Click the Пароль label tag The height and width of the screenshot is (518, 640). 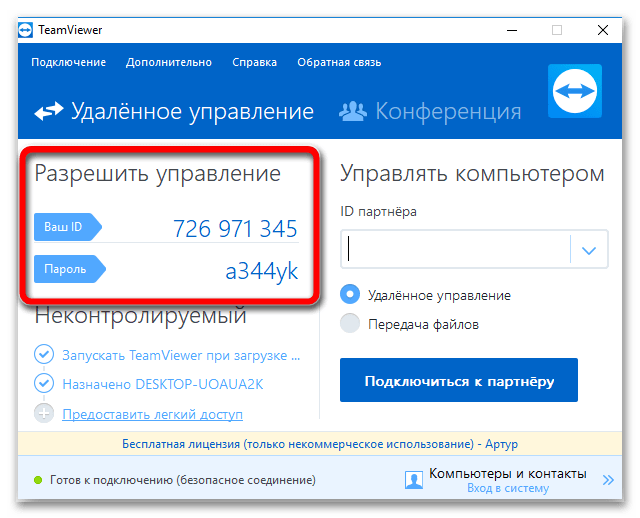(69, 269)
